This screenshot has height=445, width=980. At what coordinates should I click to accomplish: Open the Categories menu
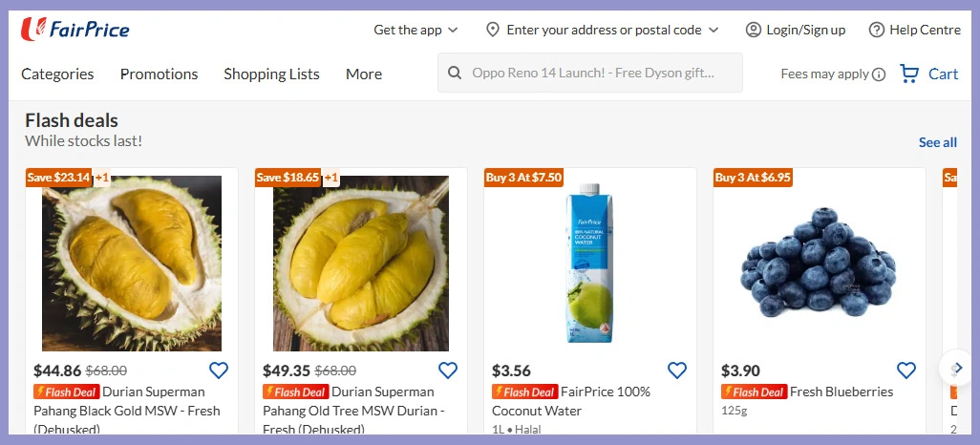pyautogui.click(x=57, y=74)
